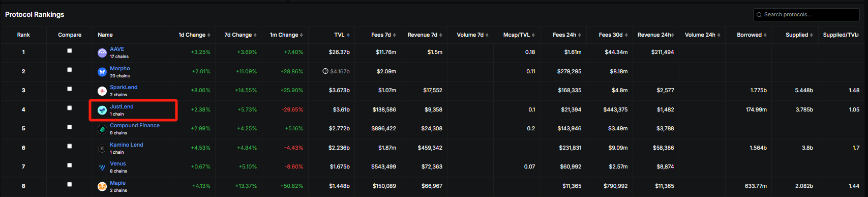Click the Compound Finance logo icon
This screenshot has width=868, height=197.
pos(102,129)
